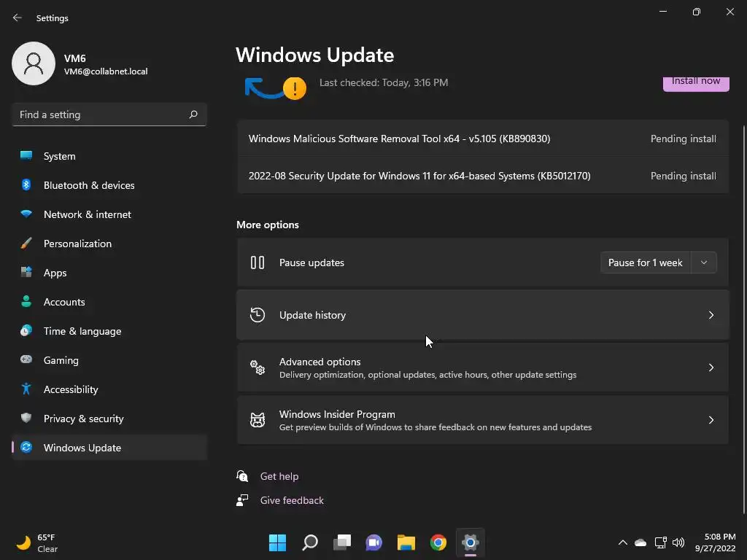Viewport: 747px width, 560px height.
Task: Open Advanced options with its chevron
Action: pyautogui.click(x=711, y=367)
